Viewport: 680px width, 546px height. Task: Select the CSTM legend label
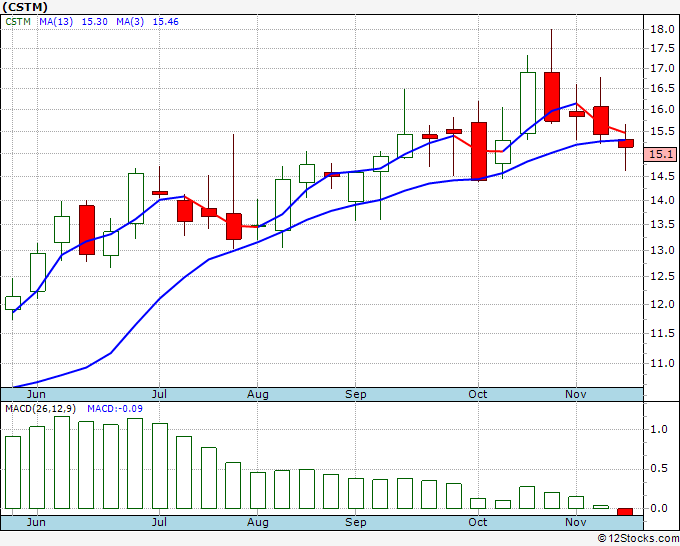click(18, 22)
